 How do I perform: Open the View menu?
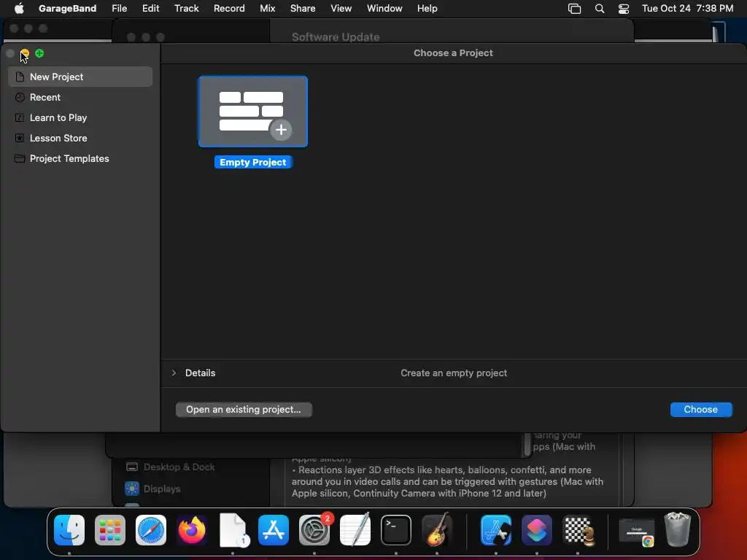pos(341,9)
